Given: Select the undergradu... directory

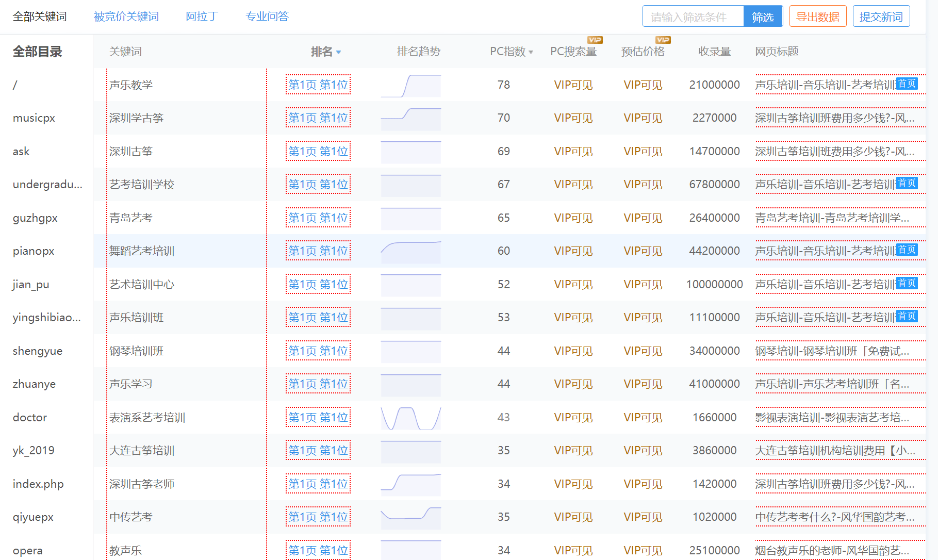Looking at the screenshot, I should point(47,185).
